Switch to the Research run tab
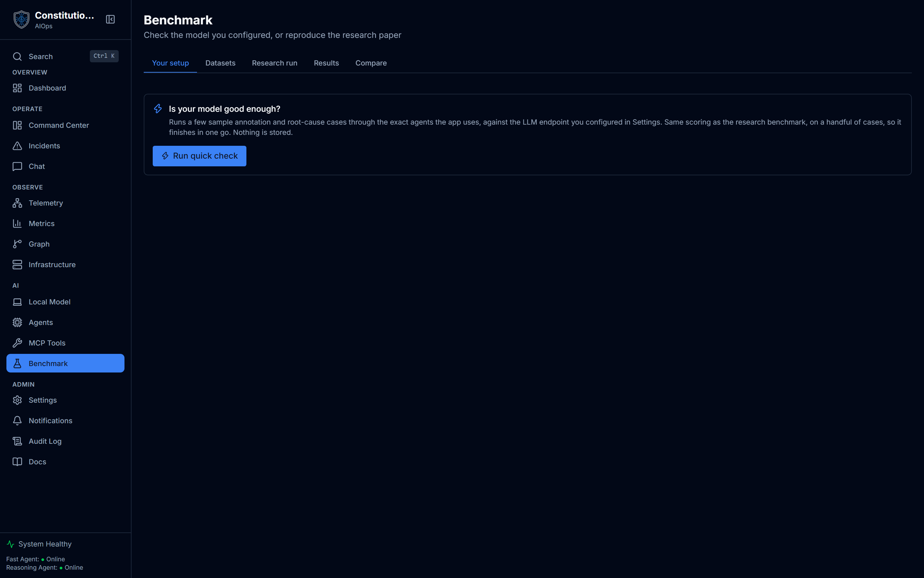 click(275, 63)
